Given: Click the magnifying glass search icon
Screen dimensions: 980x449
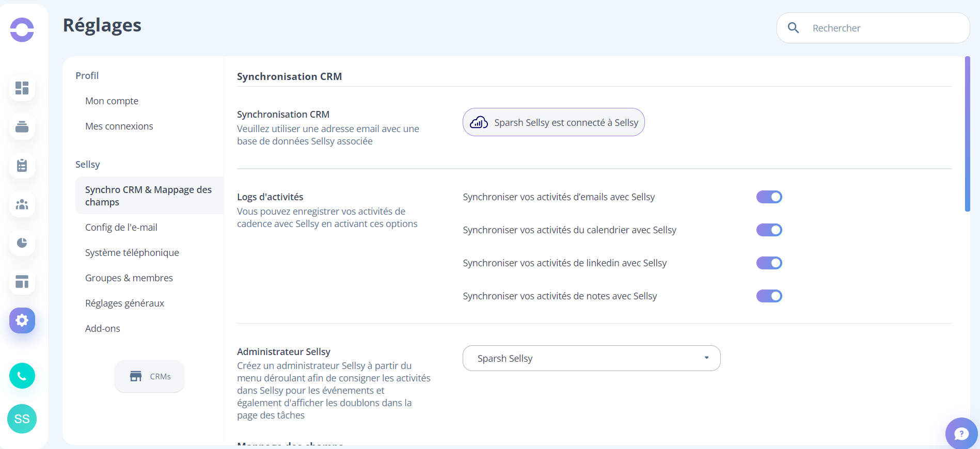Looking at the screenshot, I should pos(794,28).
